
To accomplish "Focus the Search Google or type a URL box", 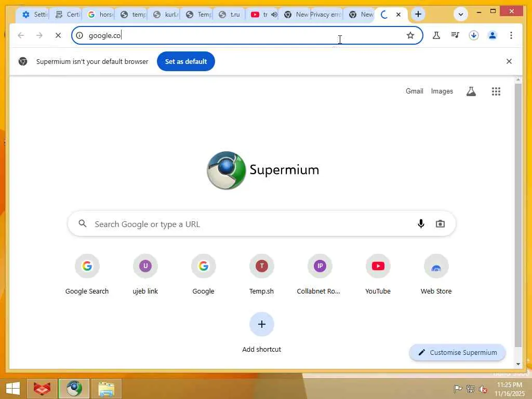I will [261, 224].
